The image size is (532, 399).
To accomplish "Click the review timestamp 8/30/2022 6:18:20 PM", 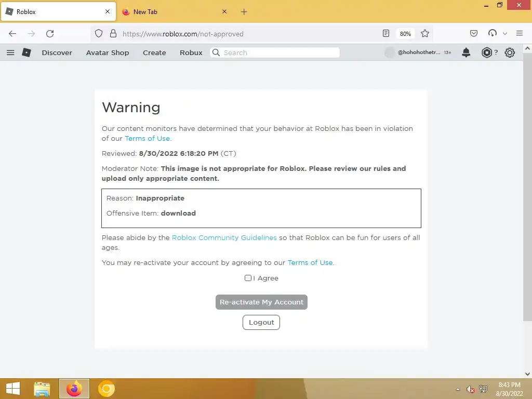I will coord(179,153).
